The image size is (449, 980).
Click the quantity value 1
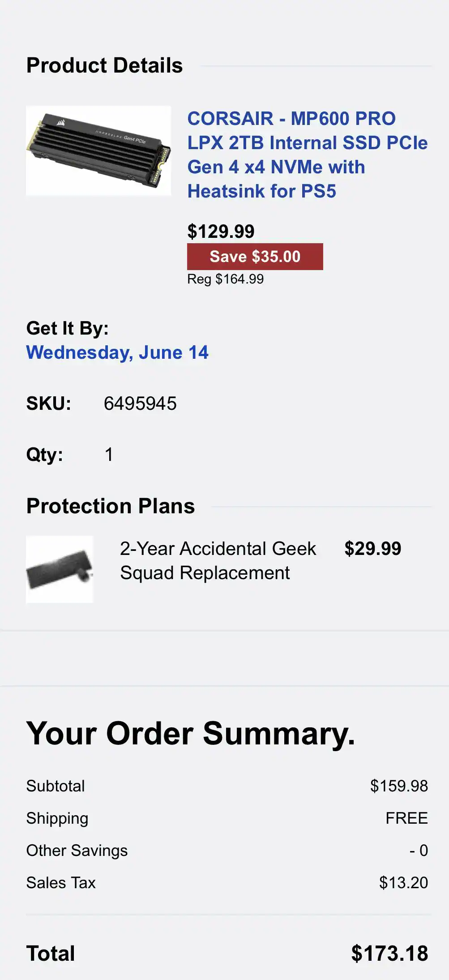[109, 455]
